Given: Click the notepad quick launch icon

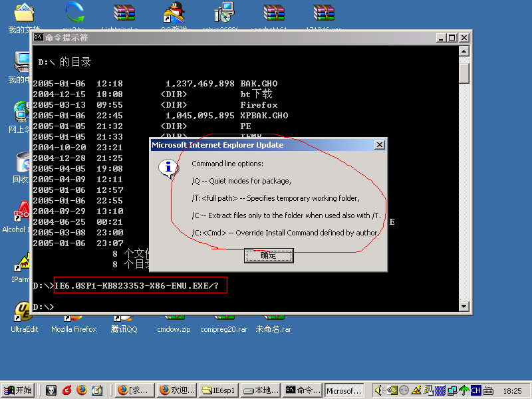Looking at the screenshot, I should (96, 390).
